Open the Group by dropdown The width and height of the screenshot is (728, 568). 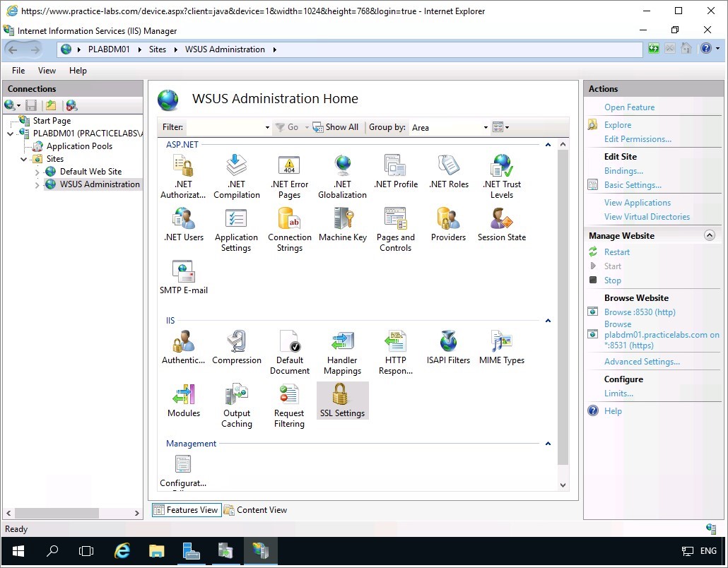point(450,128)
